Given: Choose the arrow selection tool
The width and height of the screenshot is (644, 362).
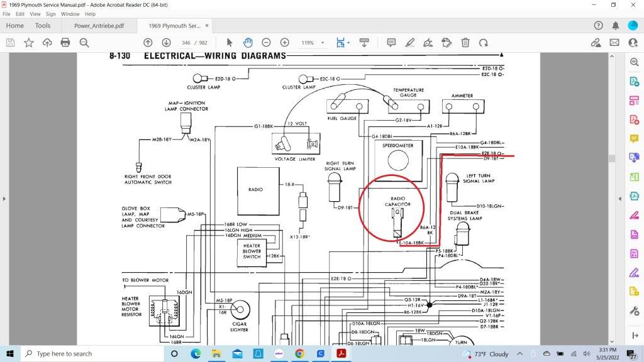Looking at the screenshot, I should tap(230, 43).
